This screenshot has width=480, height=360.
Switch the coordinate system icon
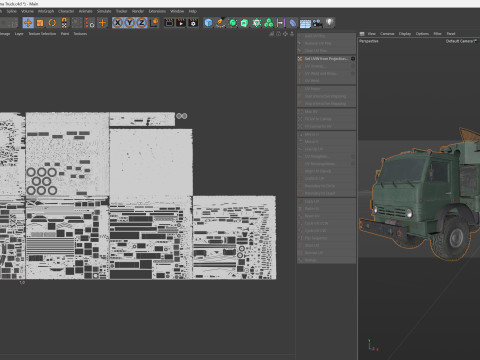coord(154,23)
